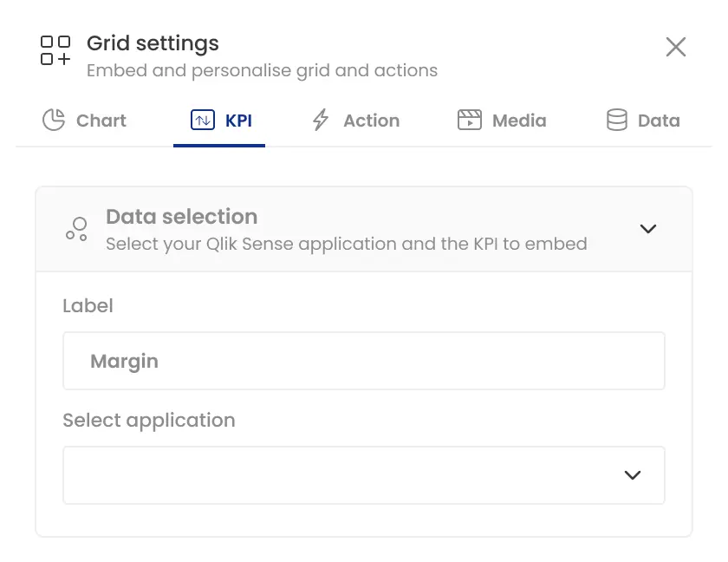The height and width of the screenshot is (562, 728).
Task: Click the Media clapperboard icon
Action: 470,120
